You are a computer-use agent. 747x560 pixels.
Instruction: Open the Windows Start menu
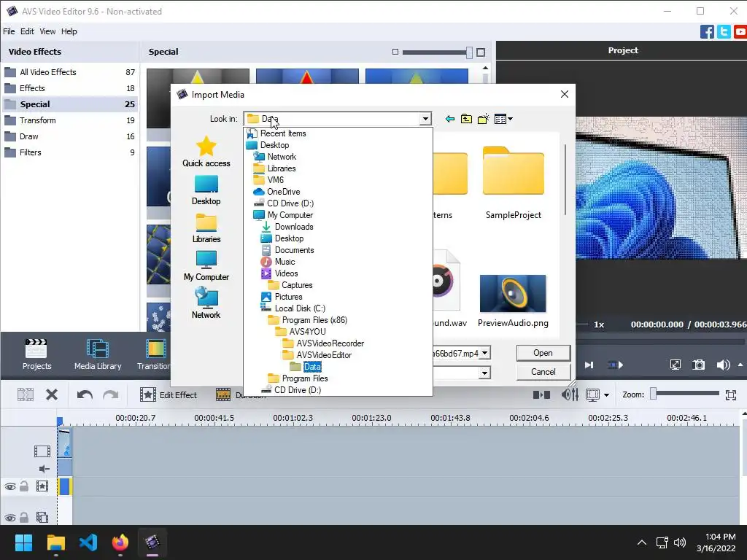[23, 542]
